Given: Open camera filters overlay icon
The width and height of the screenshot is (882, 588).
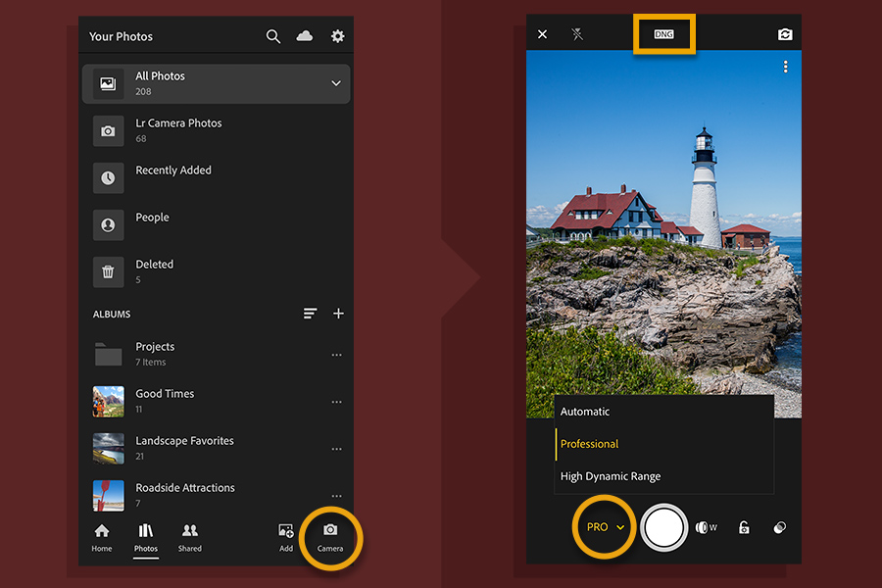Looking at the screenshot, I should (780, 527).
